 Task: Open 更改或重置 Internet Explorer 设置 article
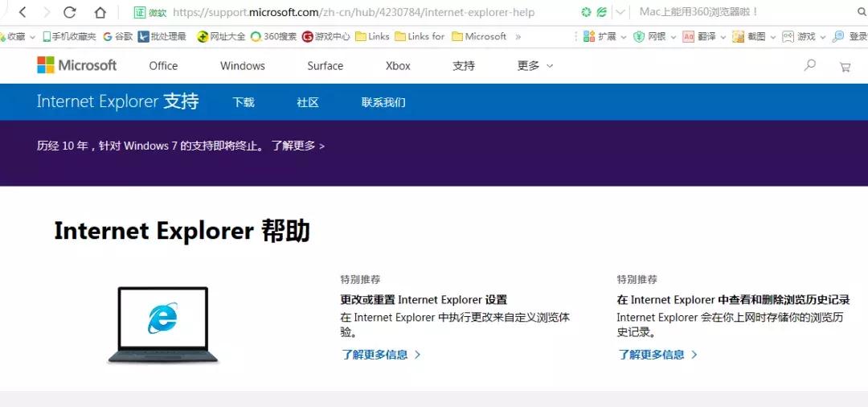[x=424, y=300]
